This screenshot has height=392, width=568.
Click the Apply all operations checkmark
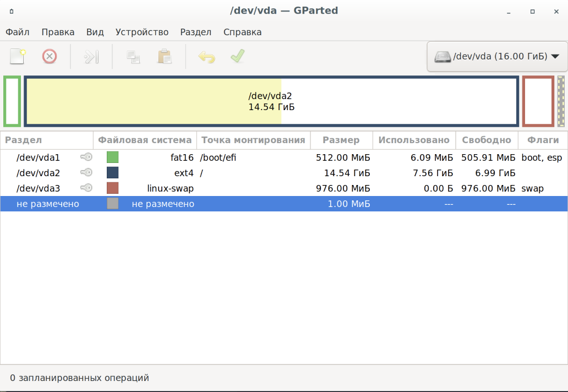(238, 56)
